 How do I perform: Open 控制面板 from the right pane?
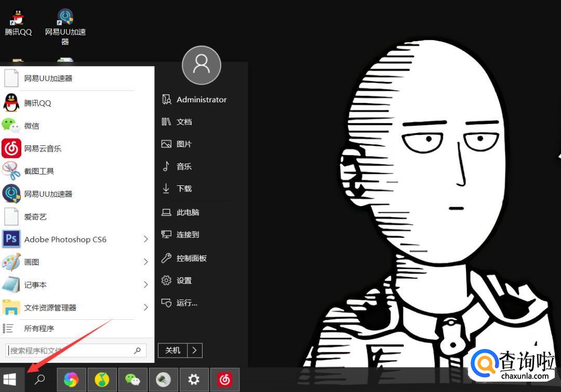[191, 258]
